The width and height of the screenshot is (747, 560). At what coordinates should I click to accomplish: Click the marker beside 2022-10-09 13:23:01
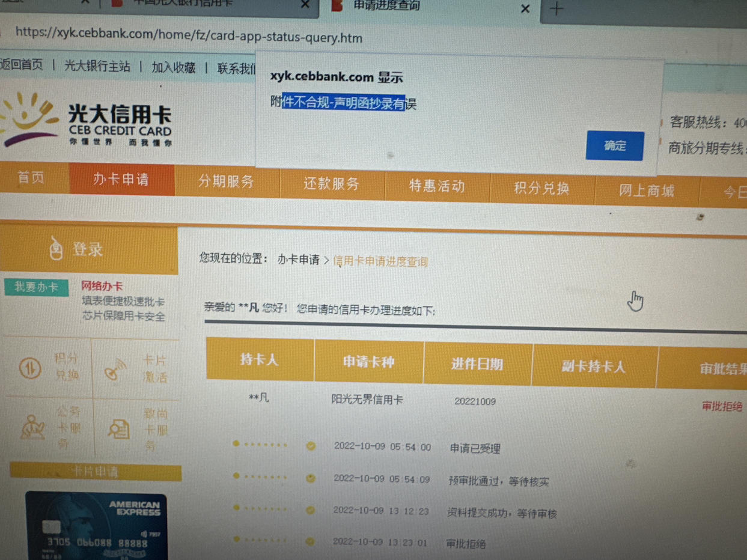coord(311,541)
